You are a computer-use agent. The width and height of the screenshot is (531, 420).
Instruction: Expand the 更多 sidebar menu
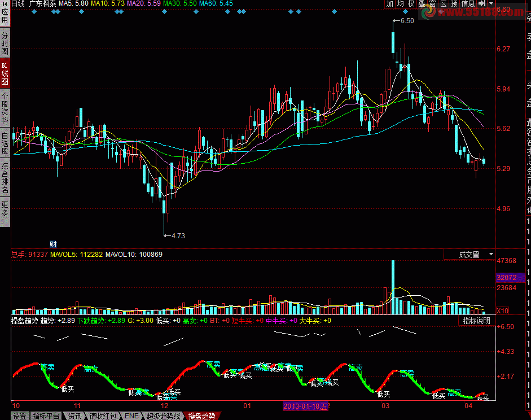pos(5,209)
